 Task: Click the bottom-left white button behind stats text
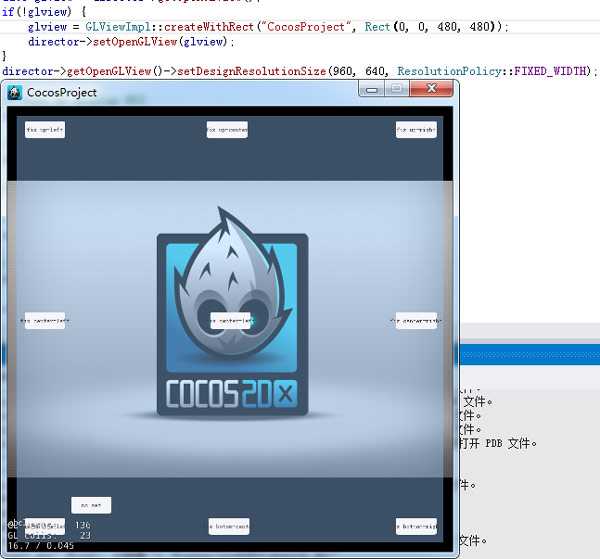(45, 526)
